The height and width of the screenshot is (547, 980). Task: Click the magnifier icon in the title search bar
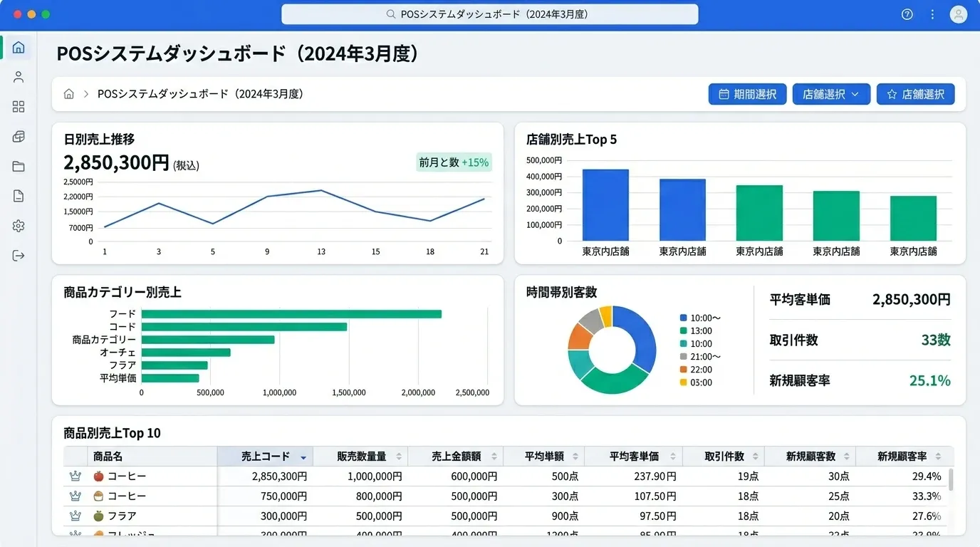(390, 14)
